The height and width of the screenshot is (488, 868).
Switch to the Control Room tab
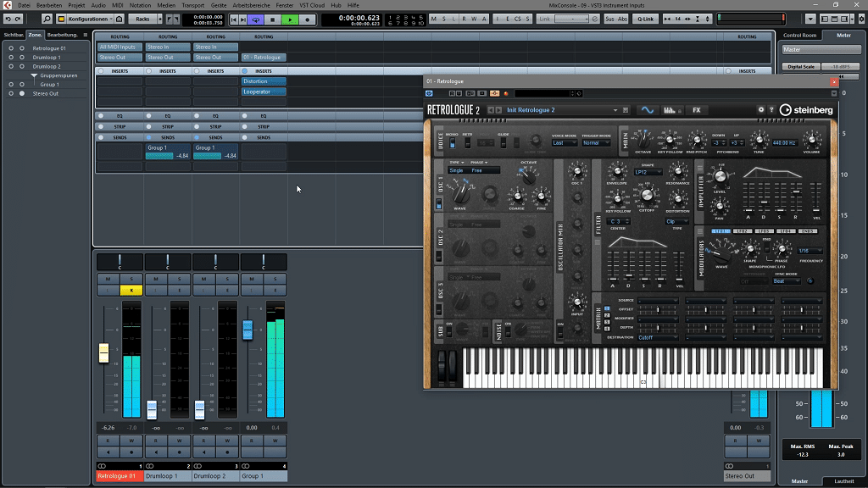(799, 35)
